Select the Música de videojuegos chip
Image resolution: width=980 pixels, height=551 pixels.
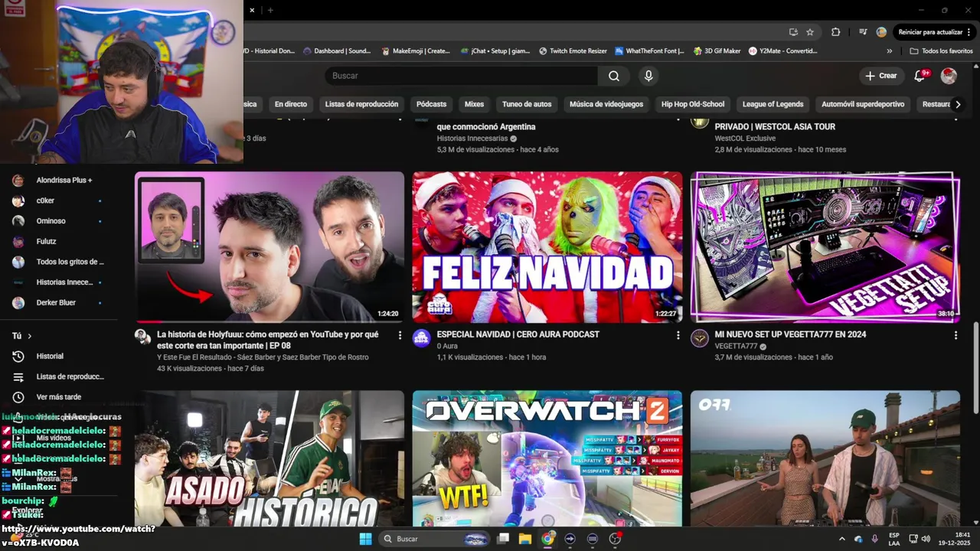[x=606, y=104]
